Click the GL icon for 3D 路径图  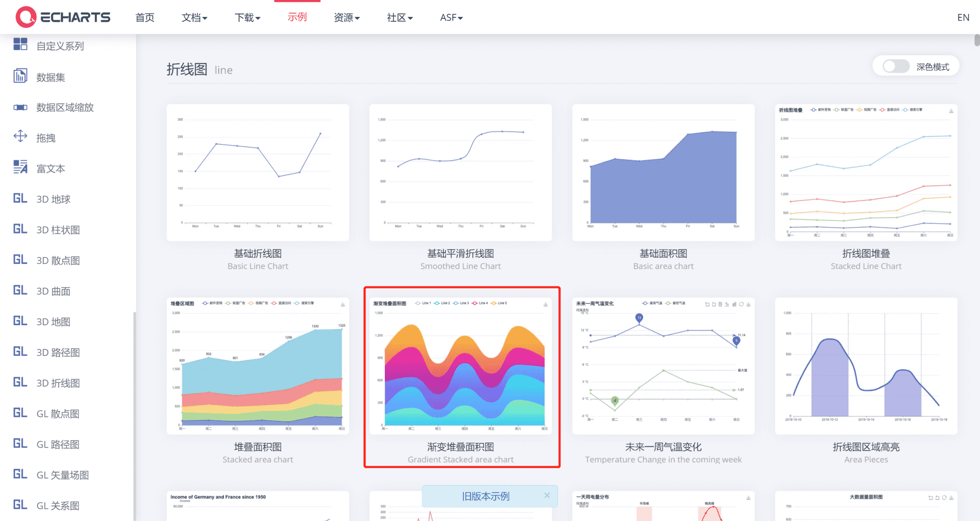click(20, 352)
